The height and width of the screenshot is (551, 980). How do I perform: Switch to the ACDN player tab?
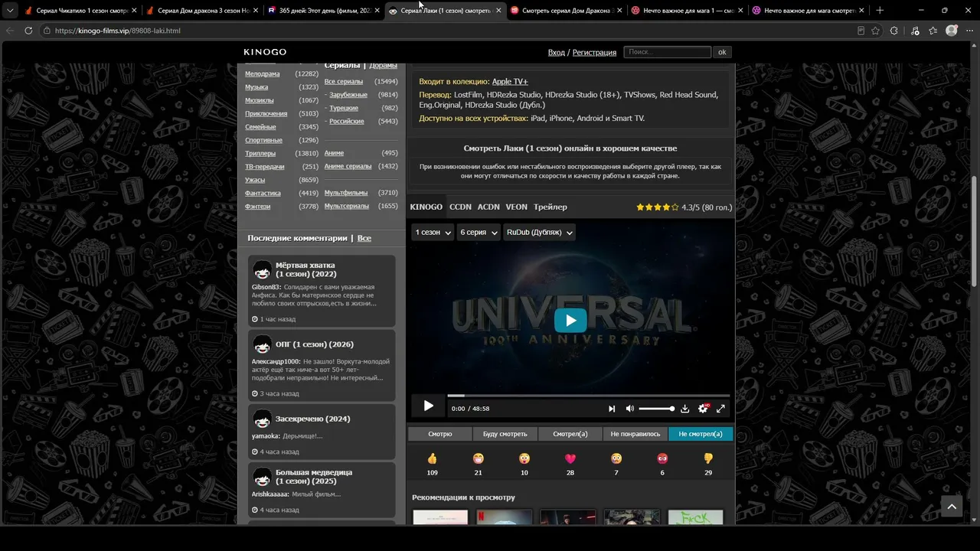click(x=488, y=207)
